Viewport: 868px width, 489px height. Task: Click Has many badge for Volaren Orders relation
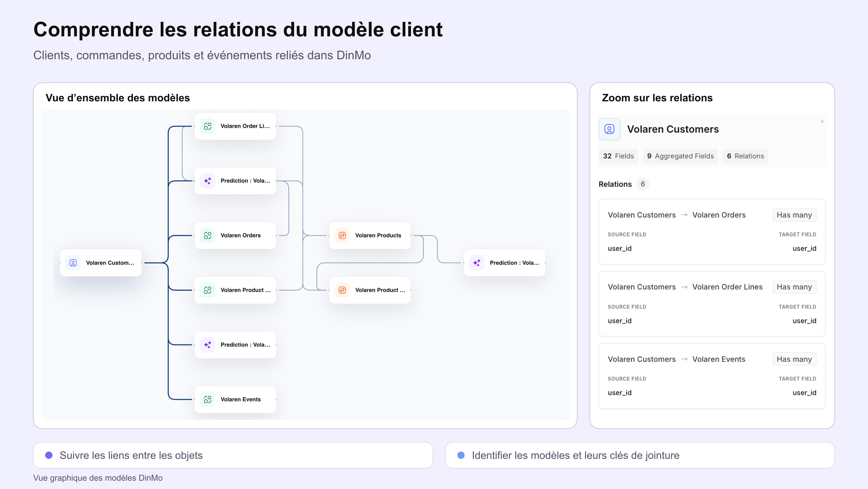pos(794,215)
